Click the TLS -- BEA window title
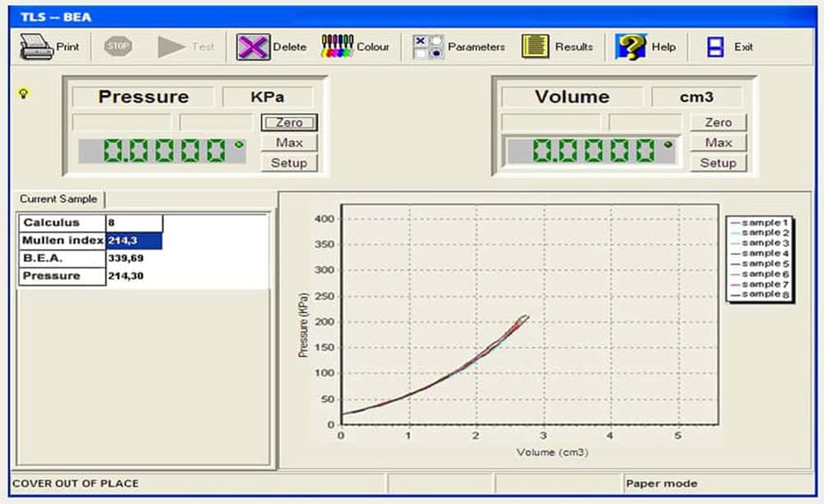Image resolution: width=824 pixels, height=504 pixels. coord(56,17)
